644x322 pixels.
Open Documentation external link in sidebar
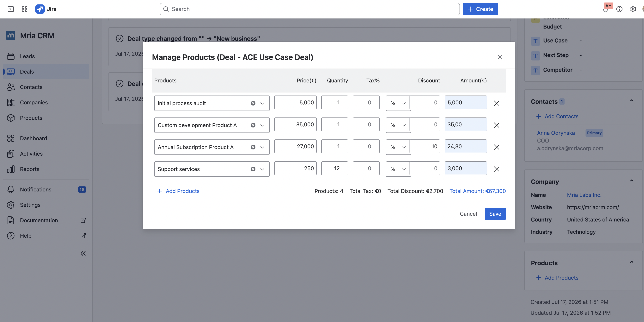point(46,220)
